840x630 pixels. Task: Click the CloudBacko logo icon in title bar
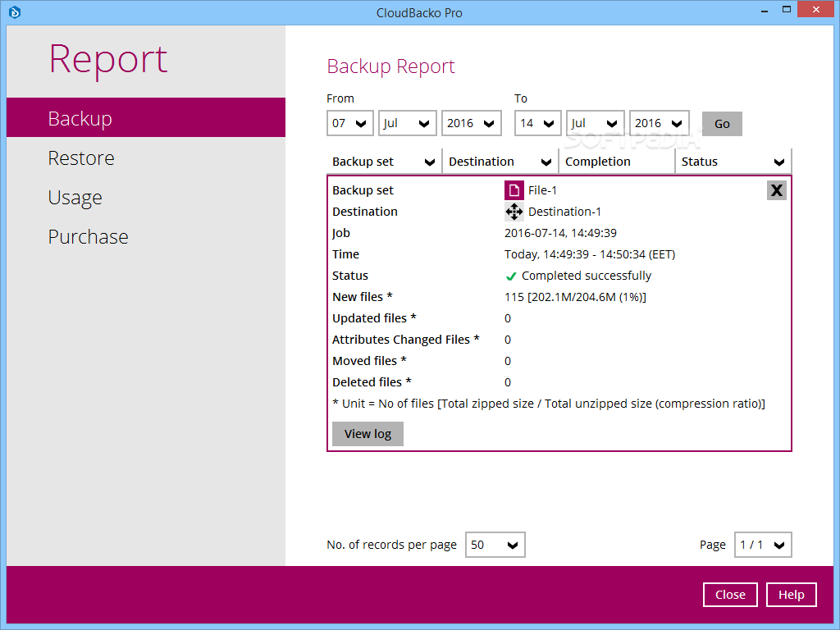coord(15,11)
